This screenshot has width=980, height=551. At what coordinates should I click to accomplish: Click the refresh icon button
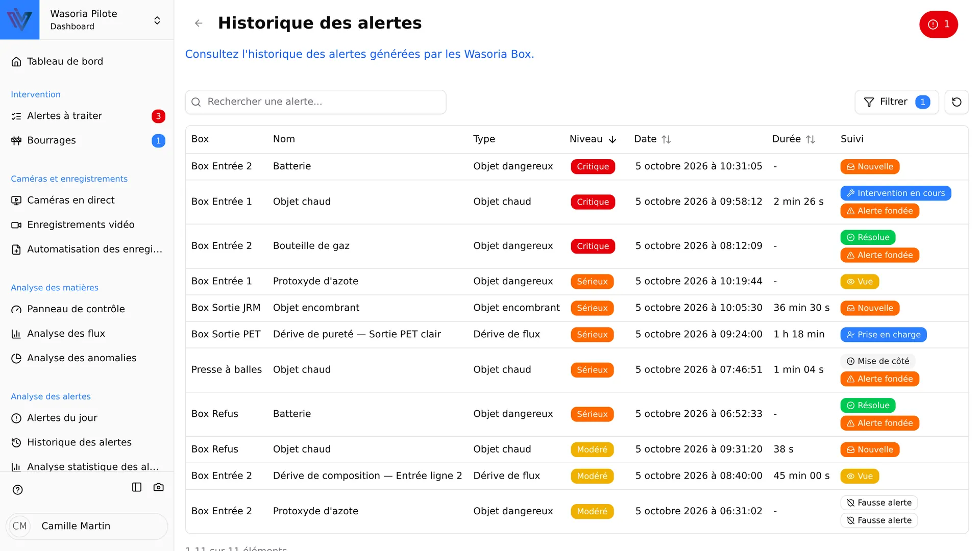click(x=957, y=102)
